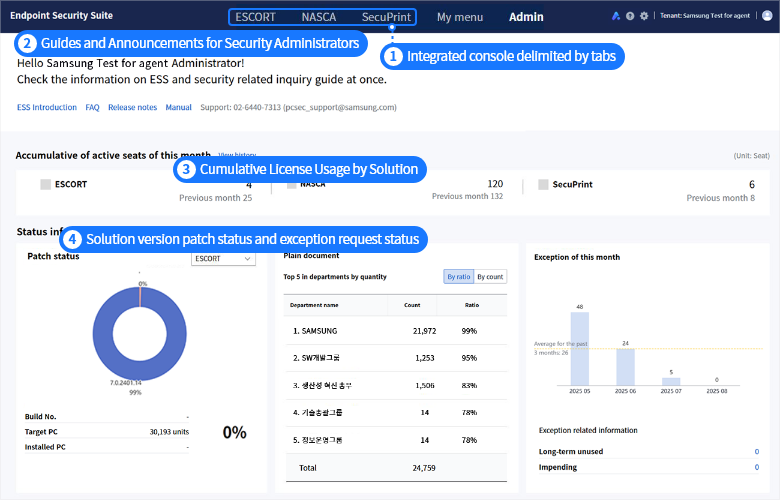Open the SecuPrint tab
The width and height of the screenshot is (780, 500).
386,17
